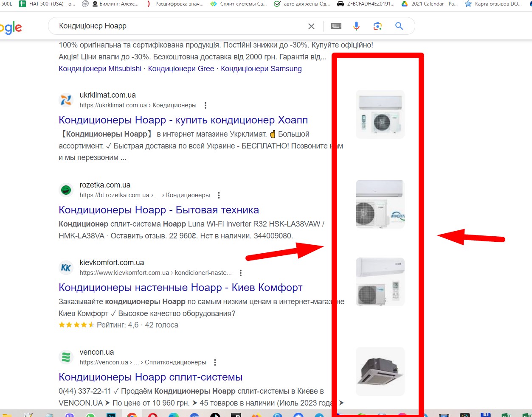This screenshot has height=417, width=532.
Task: Open more options for the vencon.ua result
Action: (x=215, y=362)
